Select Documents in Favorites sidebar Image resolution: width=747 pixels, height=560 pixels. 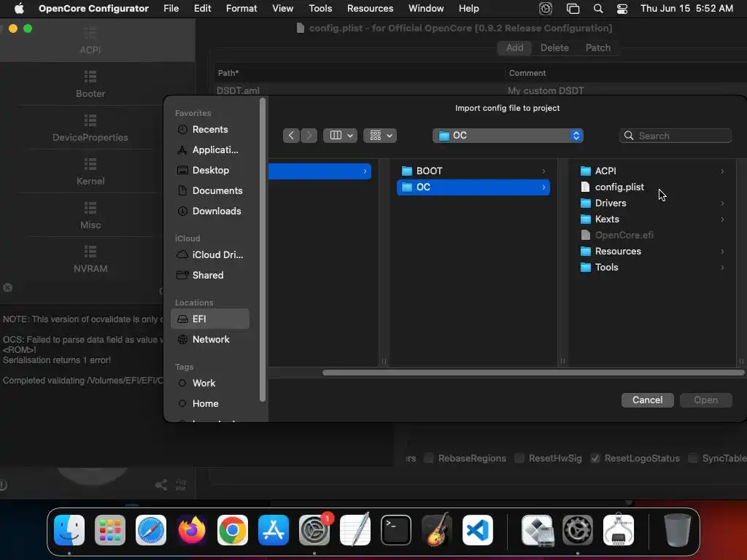coord(209,191)
